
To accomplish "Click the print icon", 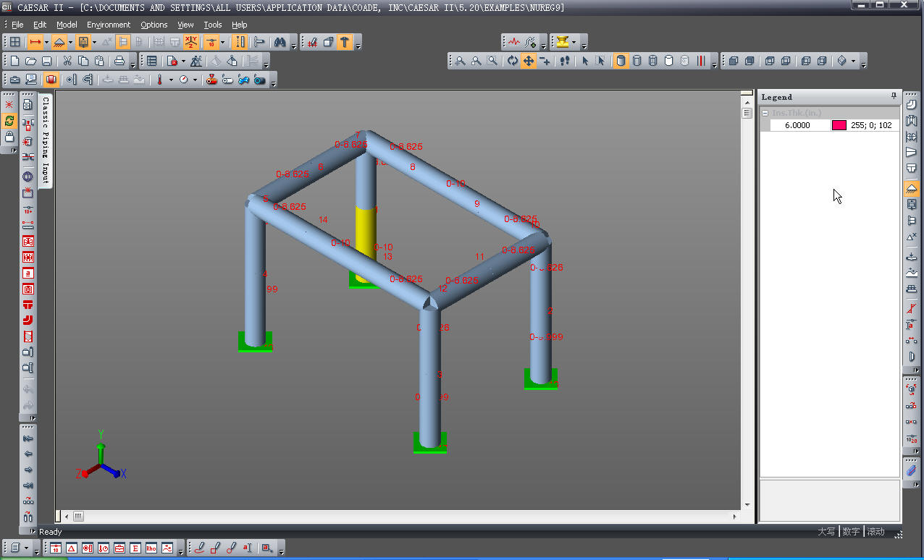I will tap(119, 61).
